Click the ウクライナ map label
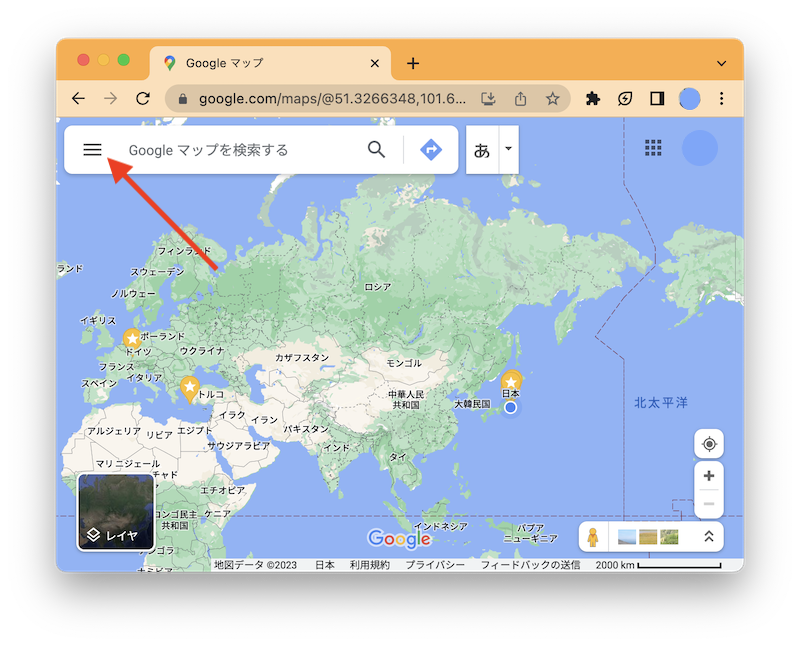Image resolution: width=800 pixels, height=646 pixels. [202, 351]
